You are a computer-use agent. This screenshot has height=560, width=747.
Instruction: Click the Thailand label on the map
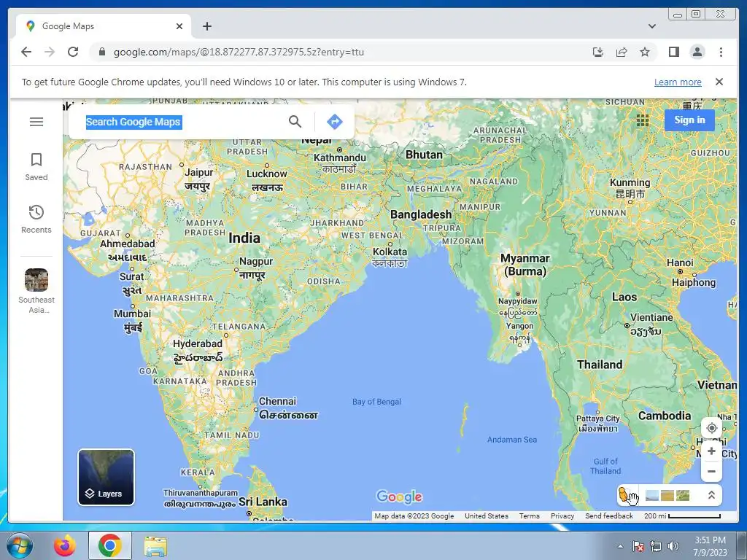[x=600, y=365]
